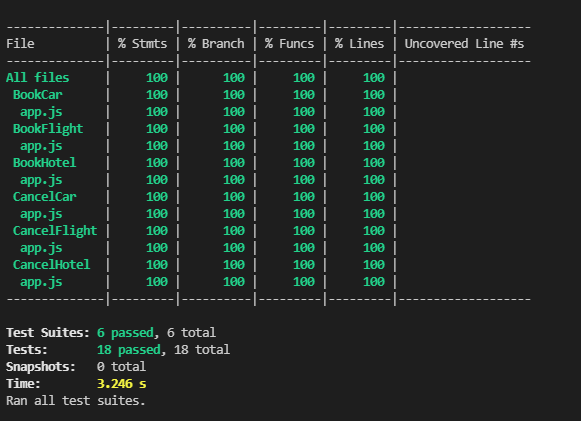Select the BookFlight folder entry
The image size is (581, 421).
[48, 129]
